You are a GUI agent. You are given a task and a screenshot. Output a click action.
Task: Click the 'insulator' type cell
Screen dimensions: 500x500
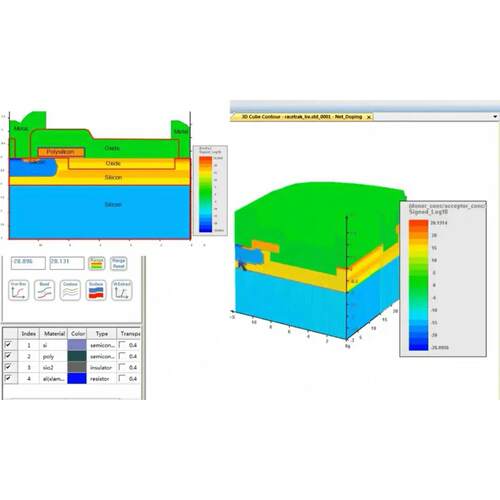(101, 367)
